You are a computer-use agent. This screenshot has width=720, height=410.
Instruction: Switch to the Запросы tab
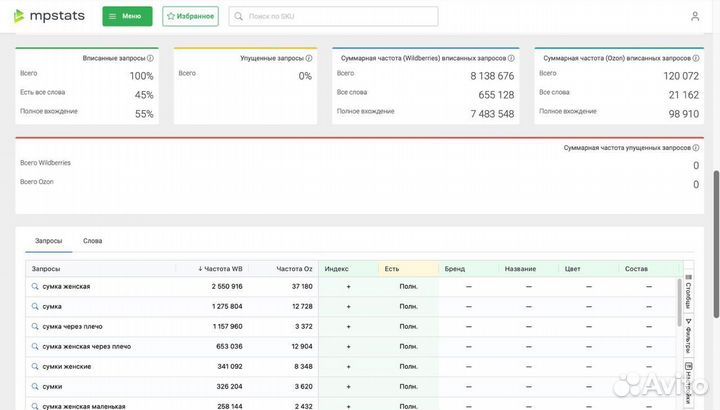[48, 241]
